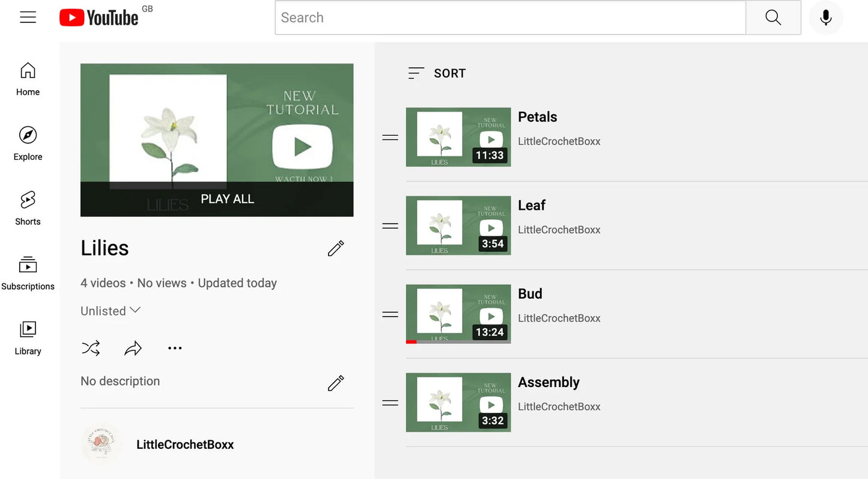Click the Search text field
This screenshot has width=868, height=479.
[510, 17]
